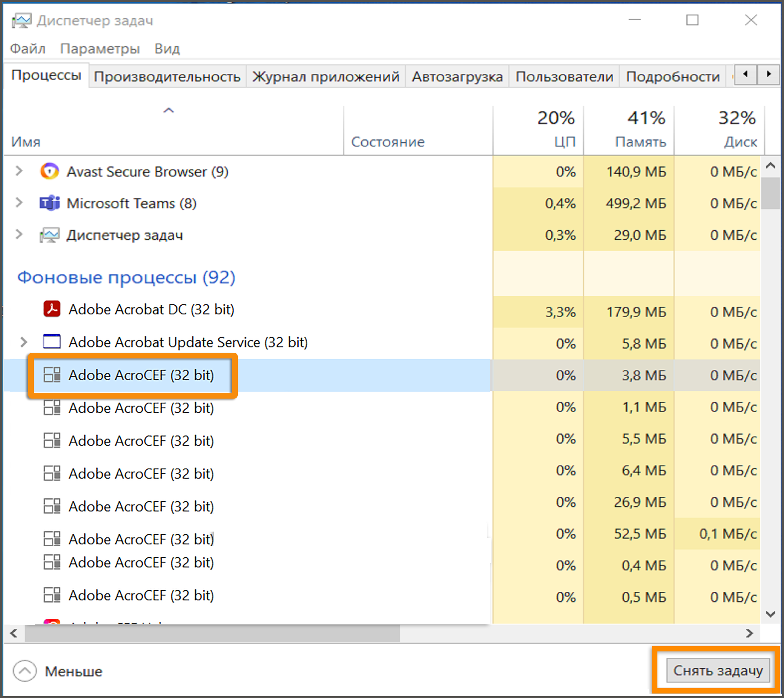This screenshot has width=784, height=698.
Task: Click the Диспетчер задач process icon
Action: (50, 235)
